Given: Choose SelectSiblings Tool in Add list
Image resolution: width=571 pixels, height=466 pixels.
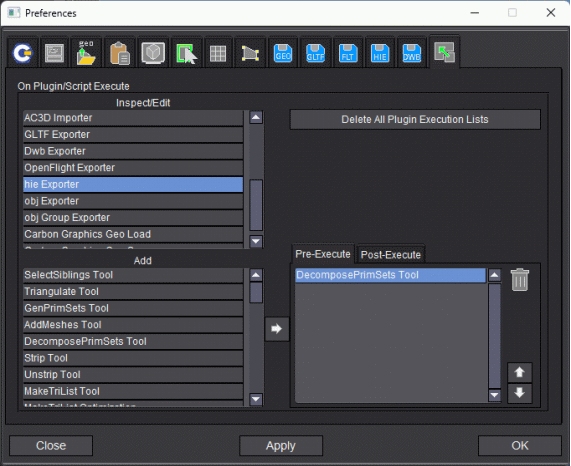Looking at the screenshot, I should click(x=133, y=275).
